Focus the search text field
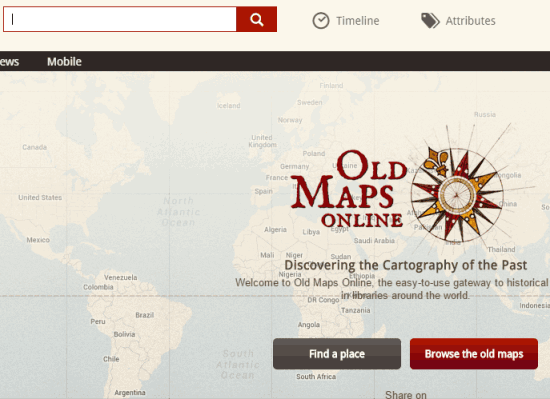Image resolution: width=550 pixels, height=399 pixels. [x=120, y=19]
